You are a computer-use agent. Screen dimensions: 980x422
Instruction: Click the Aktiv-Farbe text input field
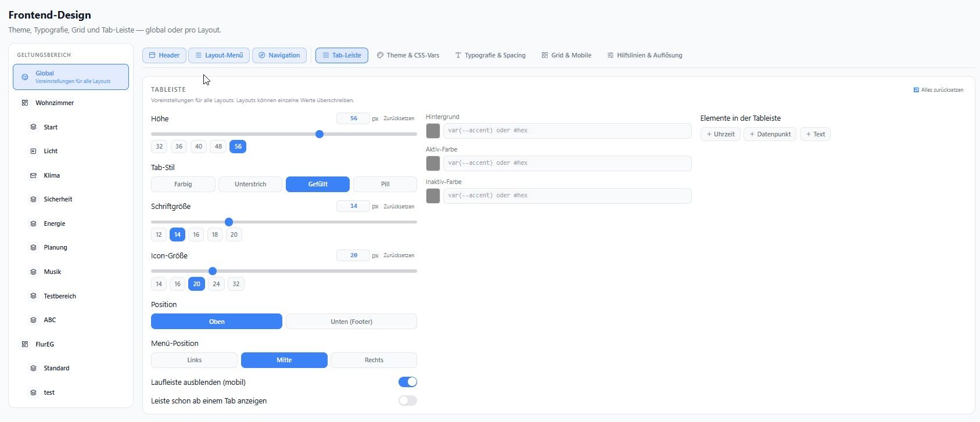pyautogui.click(x=568, y=163)
